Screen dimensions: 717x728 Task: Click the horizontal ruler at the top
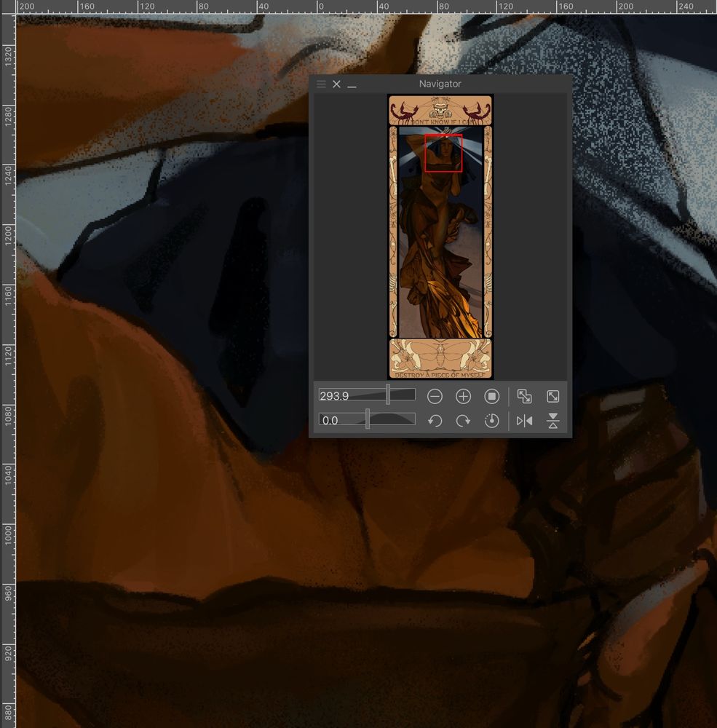coord(367,7)
